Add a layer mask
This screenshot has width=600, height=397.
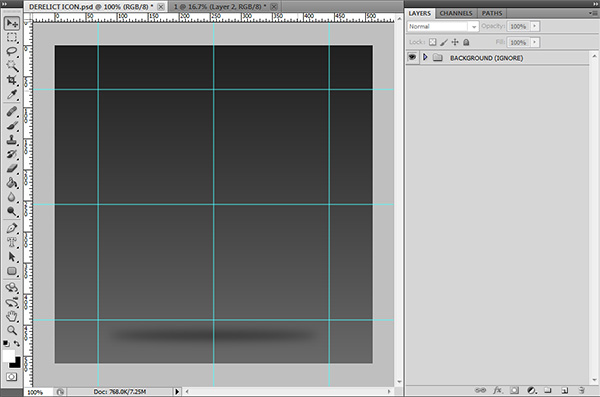514,390
